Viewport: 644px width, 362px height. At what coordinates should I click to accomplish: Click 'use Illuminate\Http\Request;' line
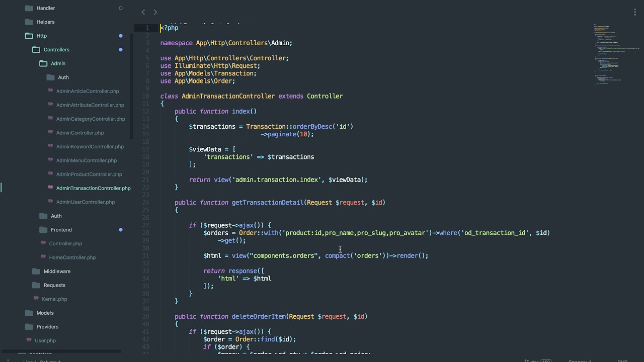[210, 66]
